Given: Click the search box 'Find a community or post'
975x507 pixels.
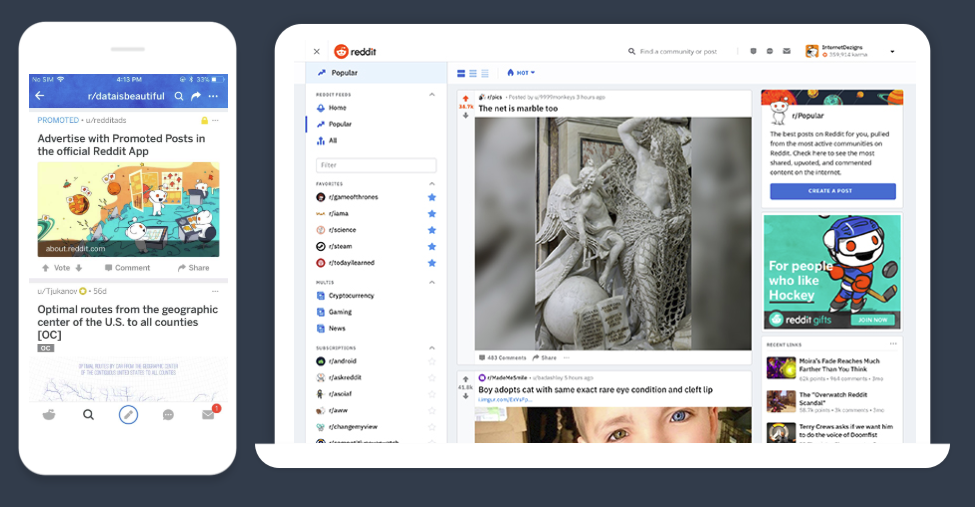Looking at the screenshot, I should (673, 52).
